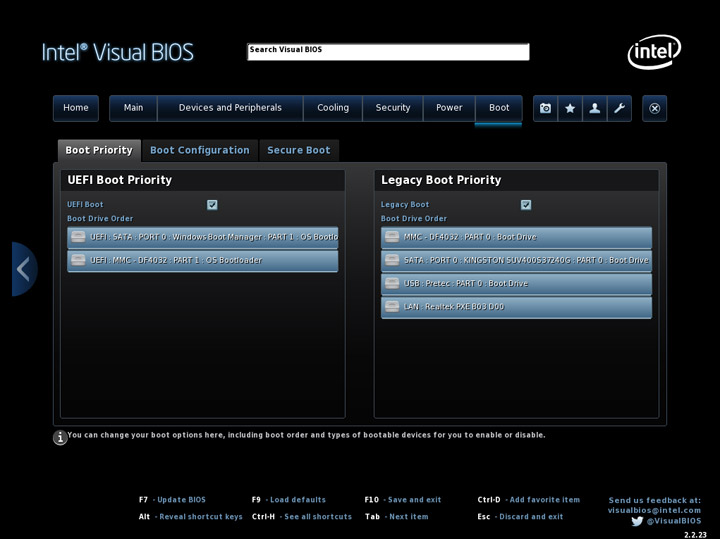
Task: Click Save and exit shortcut
Action: click(403, 500)
